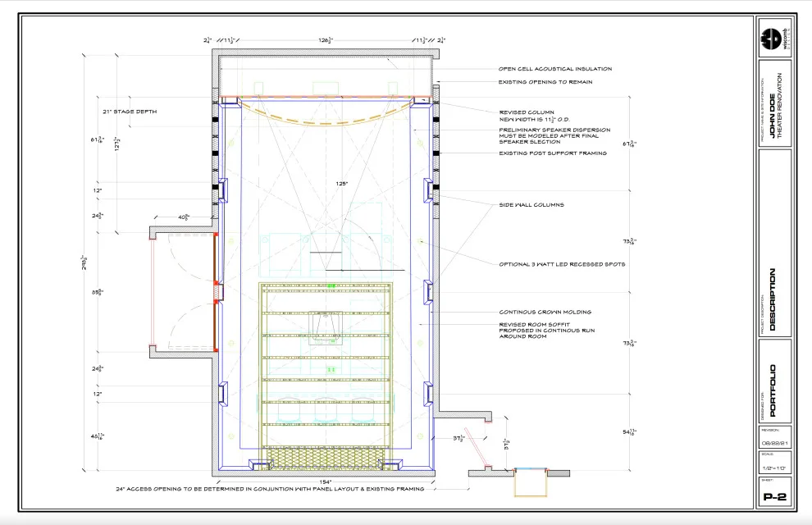The width and height of the screenshot is (812, 525).
Task: Click the 125" dimension in room center
Action: click(342, 183)
